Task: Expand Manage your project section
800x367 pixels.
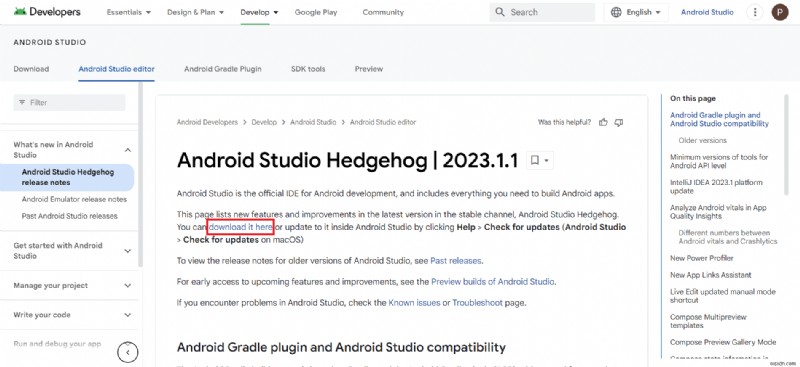Action: 128,286
